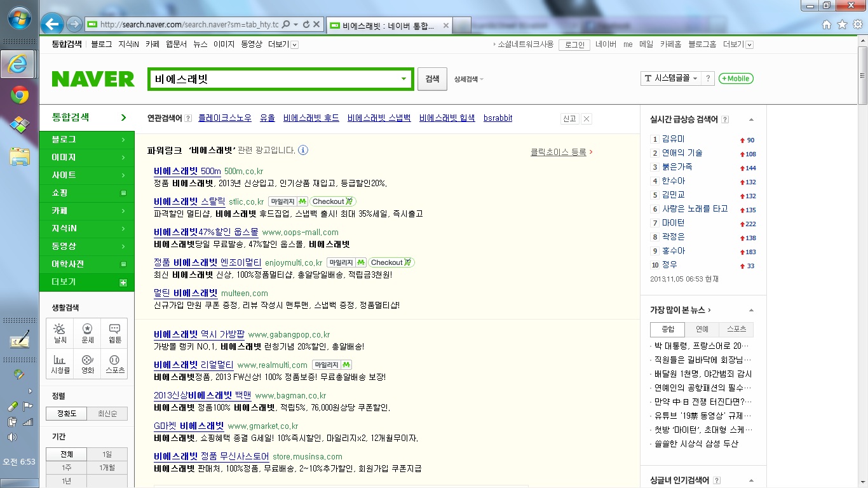Click the volume speaker tray icon
Screen dimensions: 868x488
(11, 437)
